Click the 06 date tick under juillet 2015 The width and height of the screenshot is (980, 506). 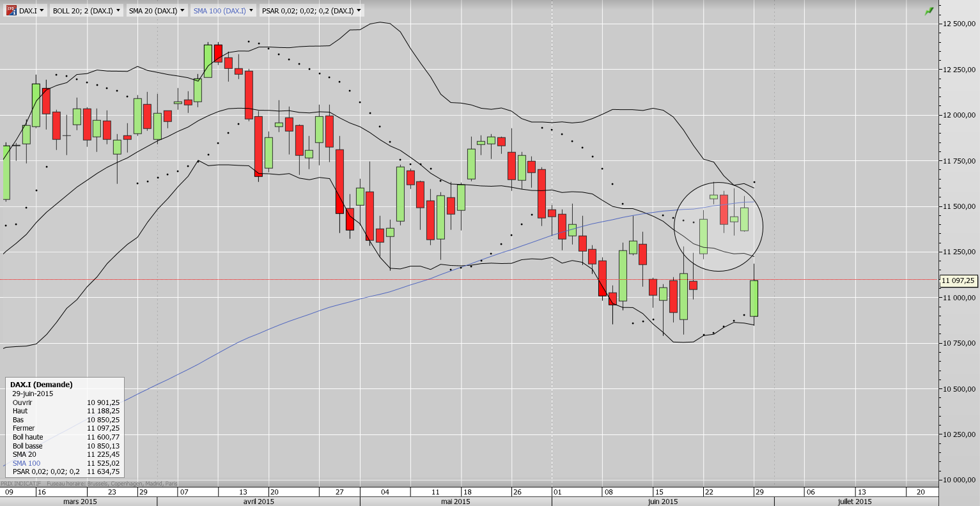810,492
